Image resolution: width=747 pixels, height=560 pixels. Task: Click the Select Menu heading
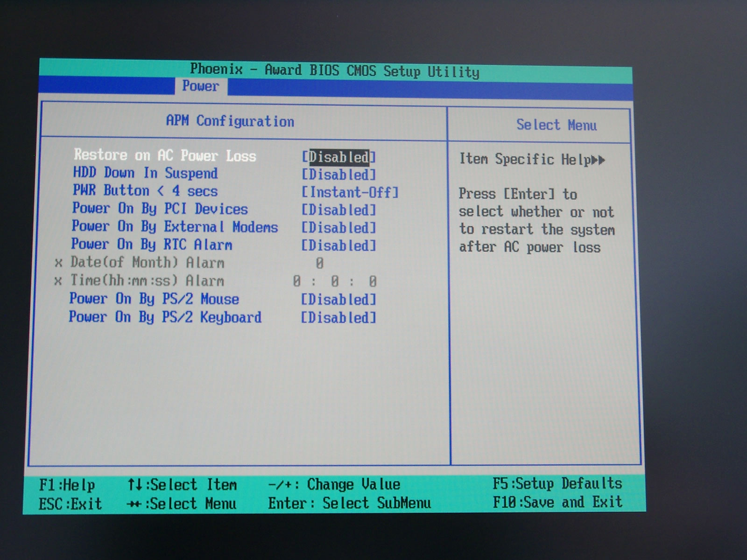[557, 125]
